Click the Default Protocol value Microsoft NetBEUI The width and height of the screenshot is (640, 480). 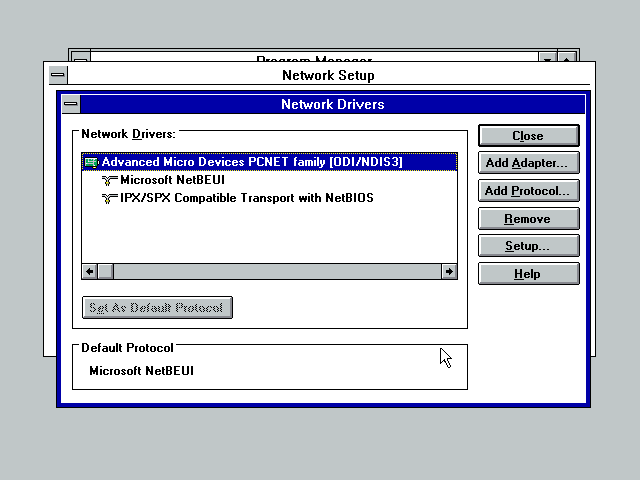[141, 371]
